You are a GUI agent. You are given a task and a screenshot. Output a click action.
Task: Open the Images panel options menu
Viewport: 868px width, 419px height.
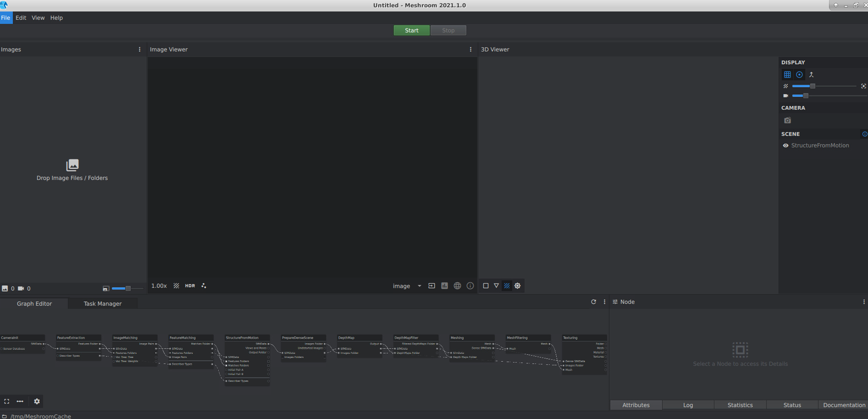pyautogui.click(x=140, y=50)
